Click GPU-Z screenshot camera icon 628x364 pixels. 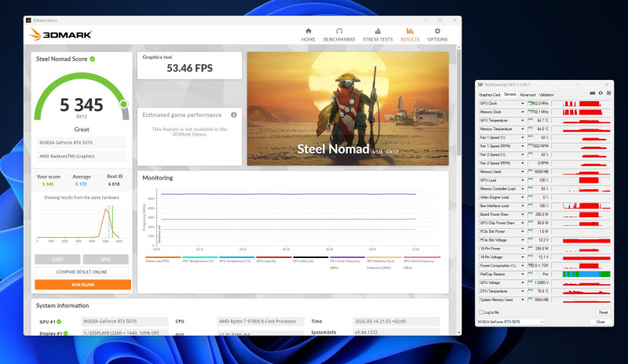(x=593, y=93)
